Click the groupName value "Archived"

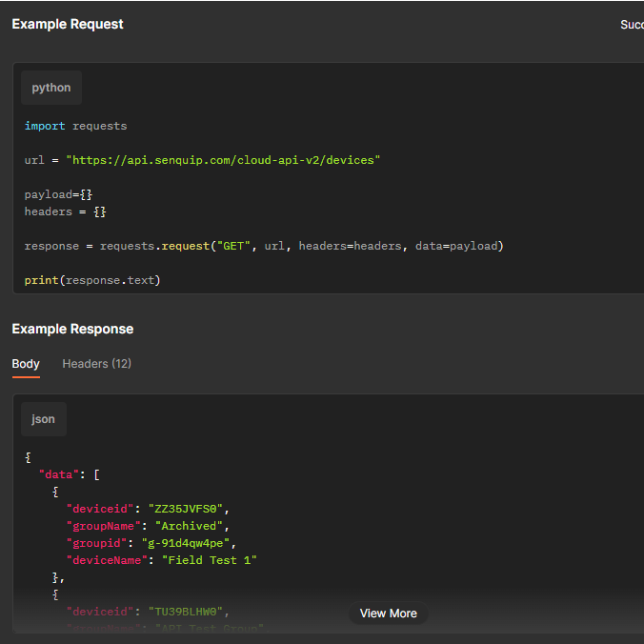189,526
